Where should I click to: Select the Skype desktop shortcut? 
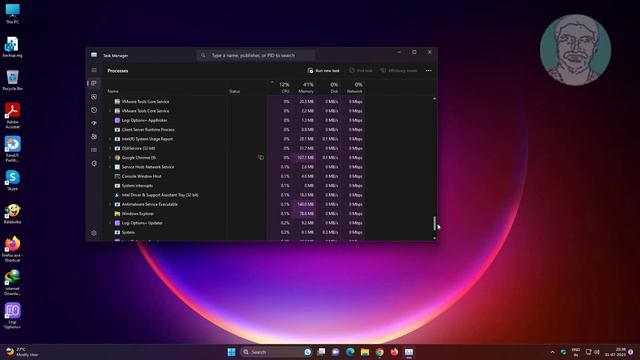pyautogui.click(x=12, y=181)
